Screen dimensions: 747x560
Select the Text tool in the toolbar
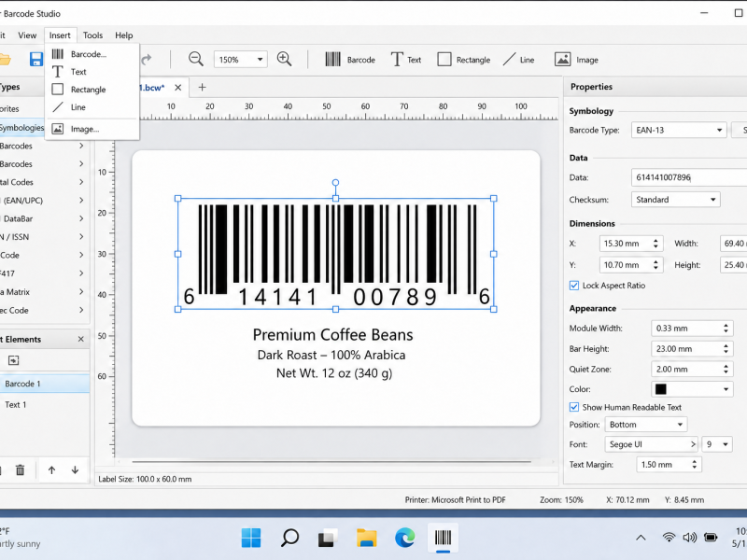[406, 60]
